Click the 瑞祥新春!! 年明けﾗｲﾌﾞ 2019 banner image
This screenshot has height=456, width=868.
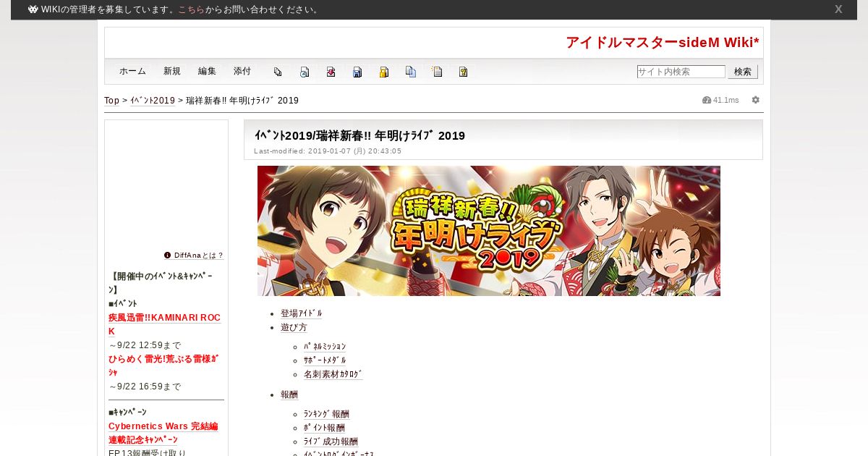tap(489, 231)
